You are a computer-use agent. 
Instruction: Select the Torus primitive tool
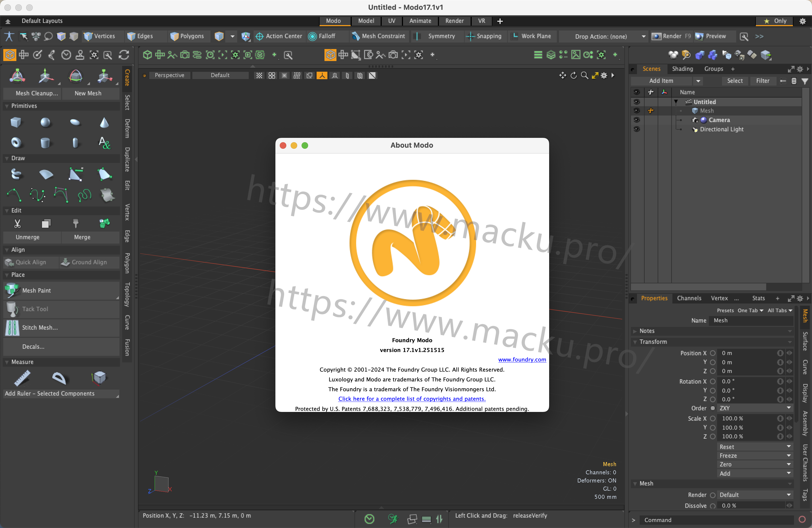[x=16, y=142]
